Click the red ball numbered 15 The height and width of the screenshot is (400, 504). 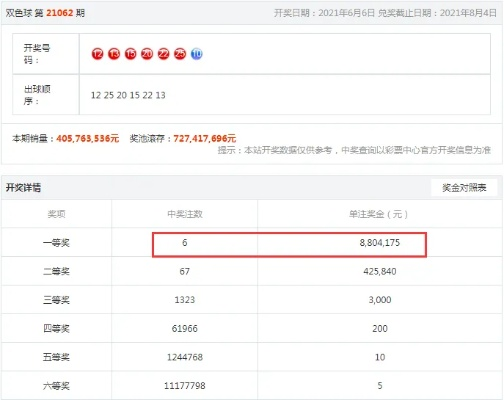[x=130, y=54]
